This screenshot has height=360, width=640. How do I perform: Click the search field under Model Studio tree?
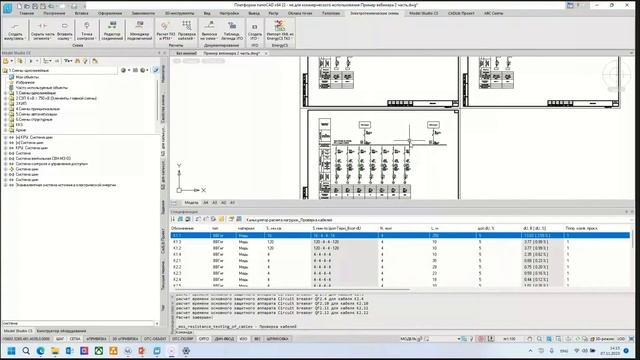78,323
